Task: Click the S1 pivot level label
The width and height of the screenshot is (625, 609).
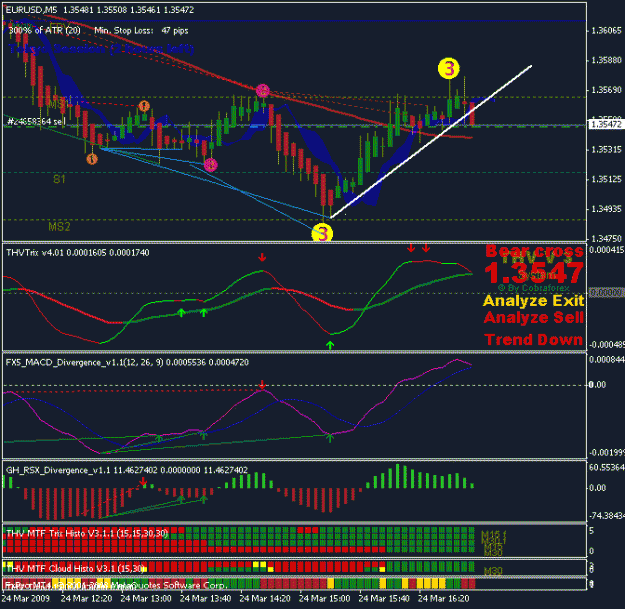Action: coord(59,179)
